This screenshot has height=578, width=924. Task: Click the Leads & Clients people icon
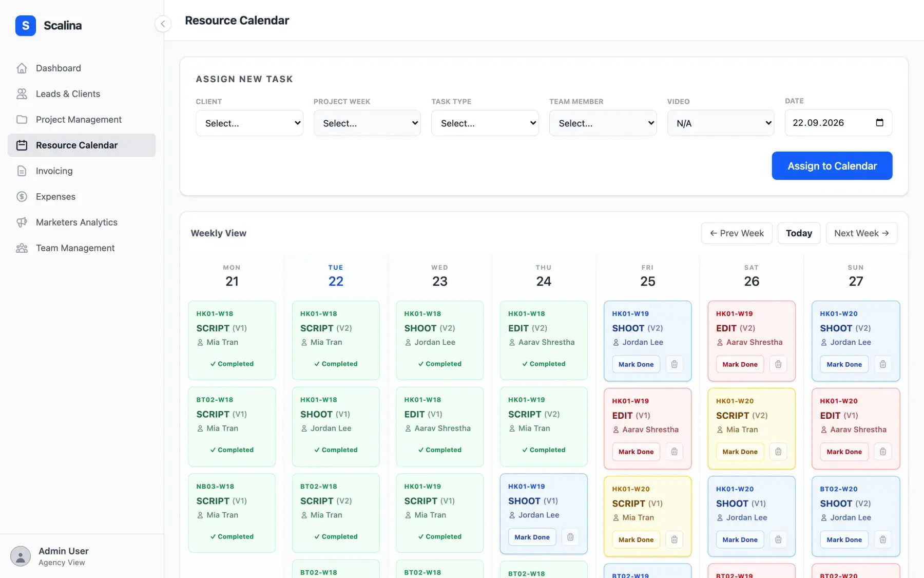(22, 94)
